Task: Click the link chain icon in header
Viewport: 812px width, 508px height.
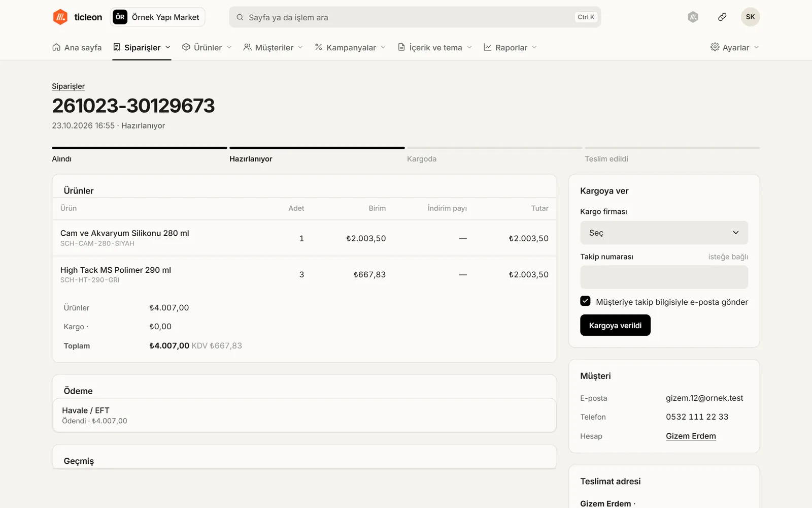Action: tap(722, 17)
